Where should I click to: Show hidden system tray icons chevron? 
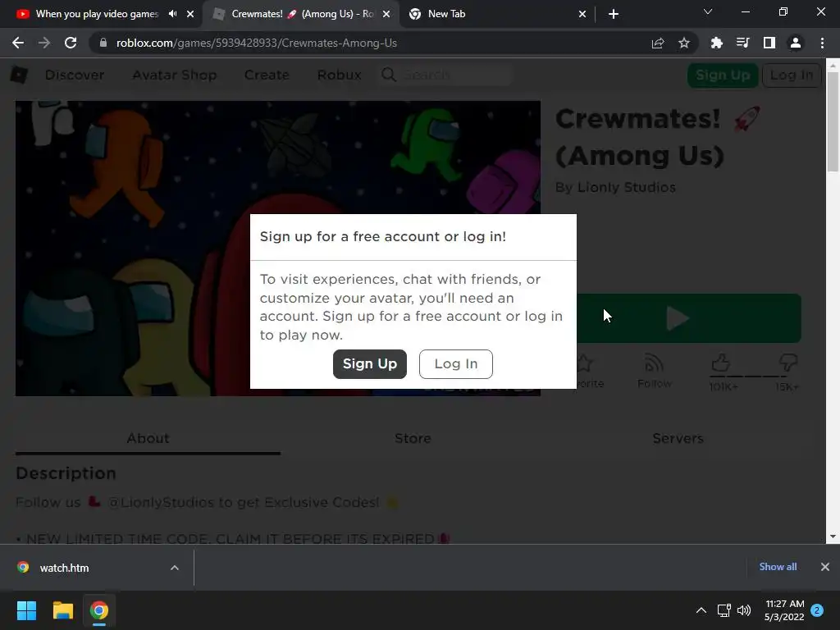pyautogui.click(x=701, y=610)
